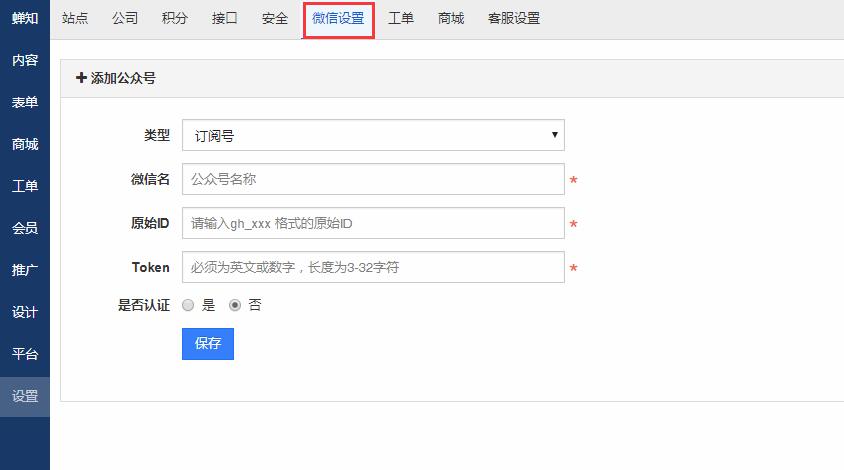Screen dimensions: 844x470
Task: Click the 蝉知 logo in sidebar
Action: (25, 18)
